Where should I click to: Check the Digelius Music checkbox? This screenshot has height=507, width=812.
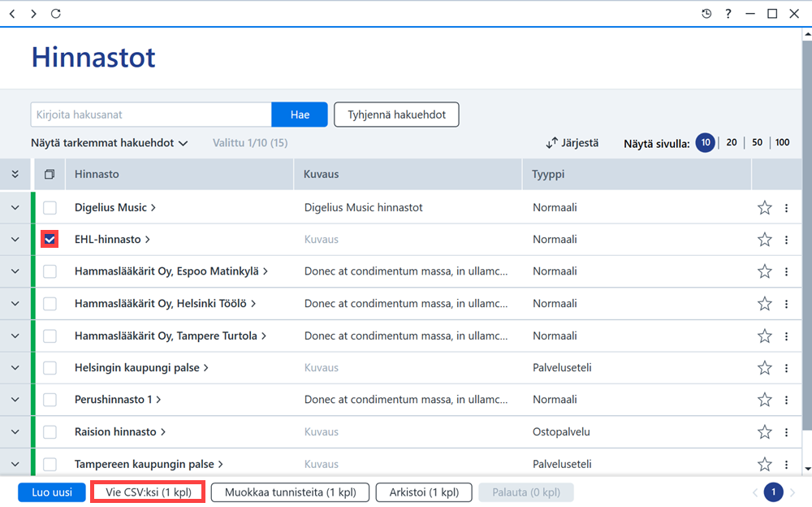pos(50,208)
